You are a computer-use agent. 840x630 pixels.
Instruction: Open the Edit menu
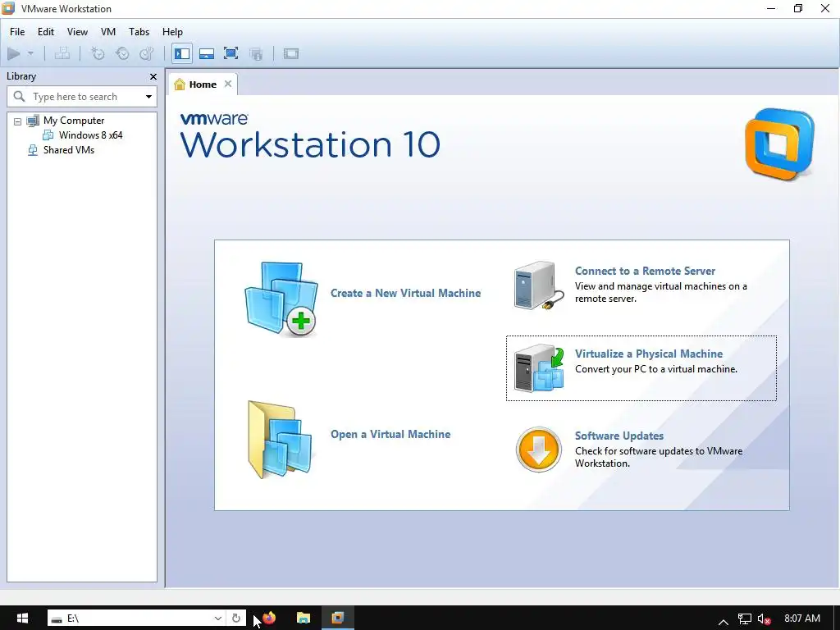pyautogui.click(x=46, y=32)
